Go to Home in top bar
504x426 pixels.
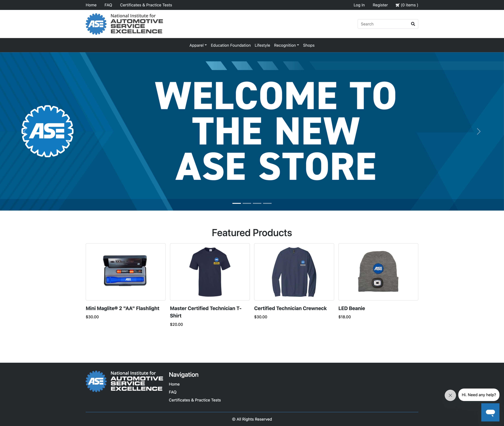[91, 5]
